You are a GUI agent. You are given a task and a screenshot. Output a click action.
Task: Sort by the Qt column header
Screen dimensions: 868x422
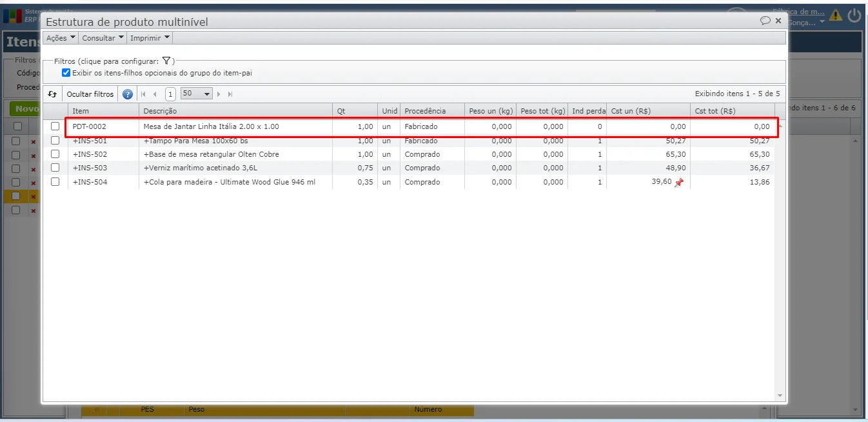[x=355, y=111]
